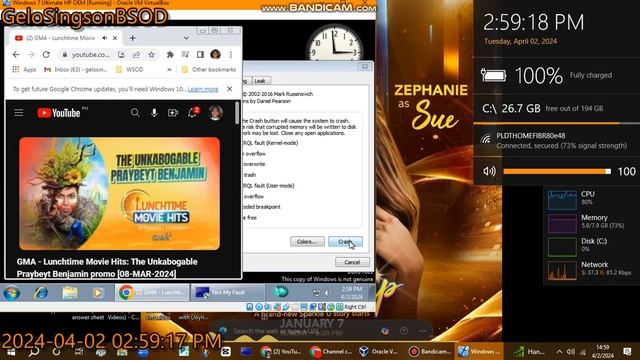Click the YouTube search magnifier

[135, 113]
